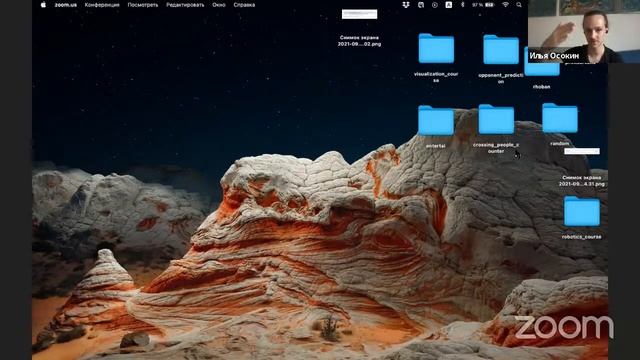Select the visualization_course folder
Screen dimensions: 640x360
click(x=436, y=49)
